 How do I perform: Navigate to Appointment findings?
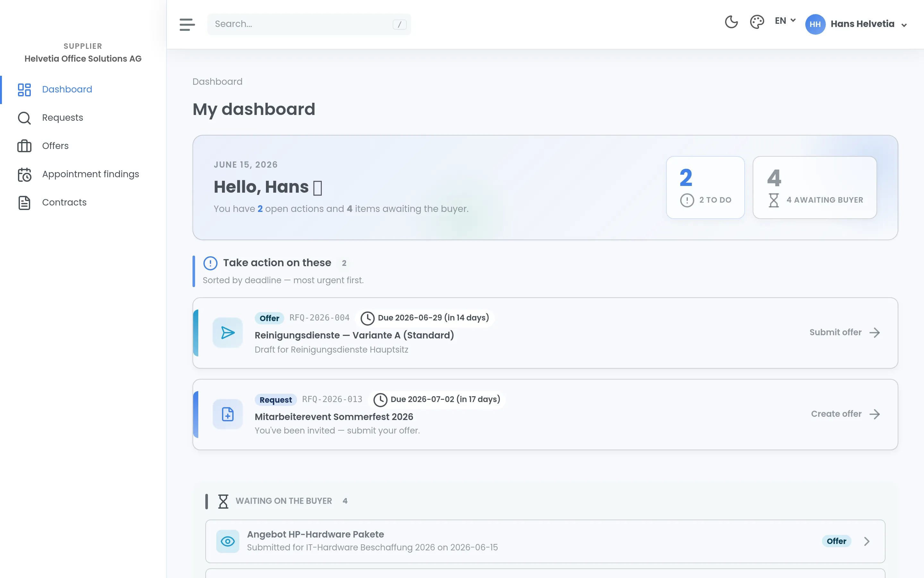tap(83, 174)
